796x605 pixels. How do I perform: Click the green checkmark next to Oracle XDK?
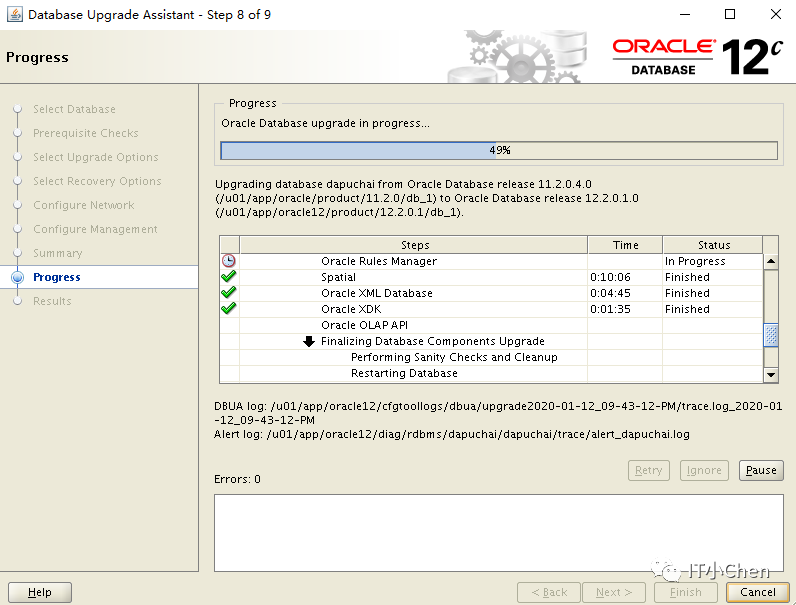(229, 309)
